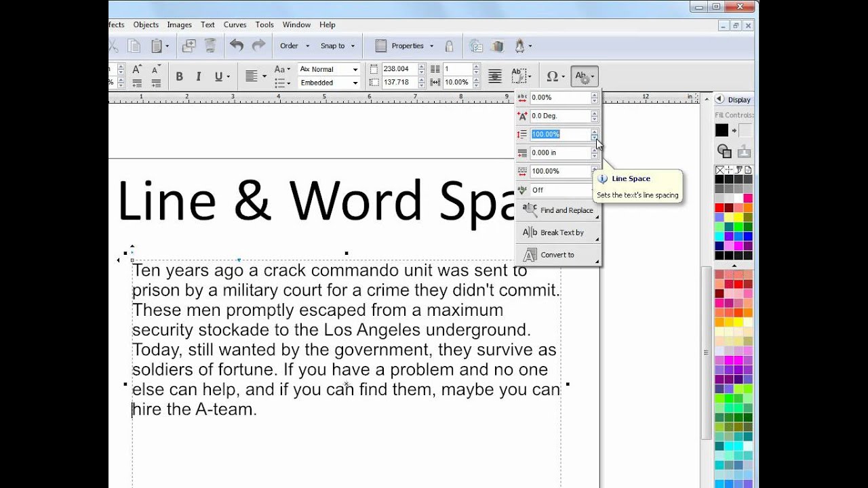Click the Display panel label
The image size is (868, 488).
tap(739, 100)
